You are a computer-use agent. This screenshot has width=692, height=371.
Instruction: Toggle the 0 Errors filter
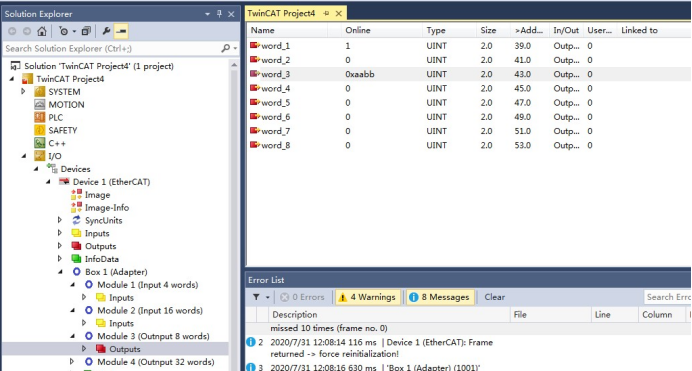pos(303,297)
